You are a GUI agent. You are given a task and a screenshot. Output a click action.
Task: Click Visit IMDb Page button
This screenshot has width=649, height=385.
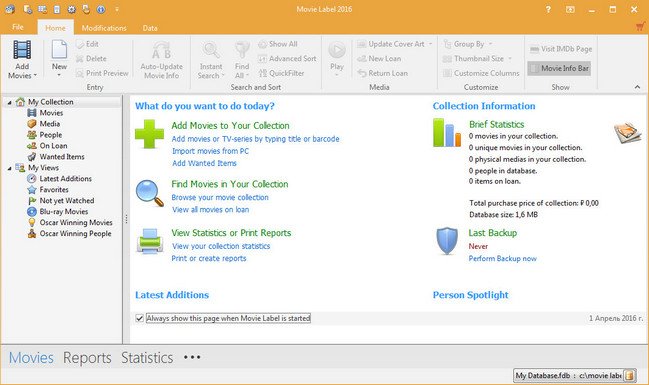pos(561,49)
